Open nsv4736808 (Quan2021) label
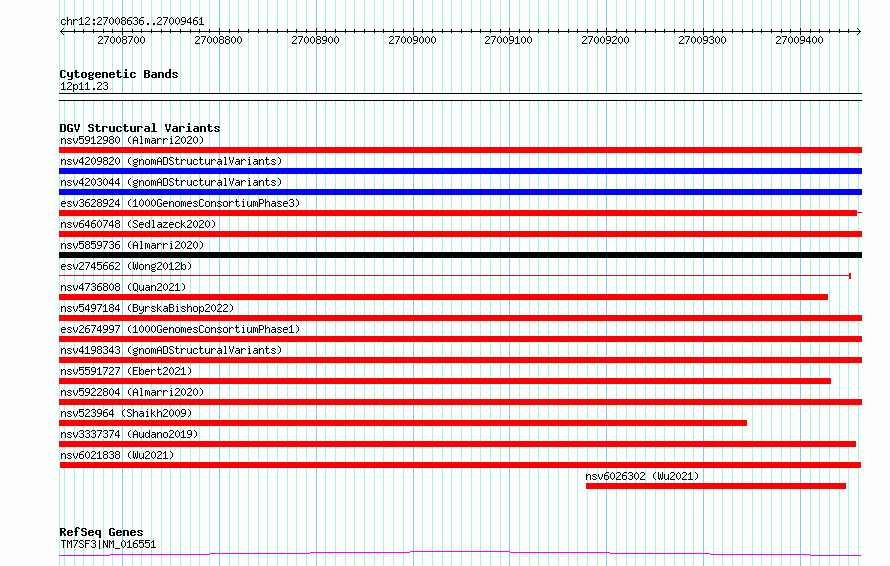Viewport: 890px width, 566px height. 123,287
